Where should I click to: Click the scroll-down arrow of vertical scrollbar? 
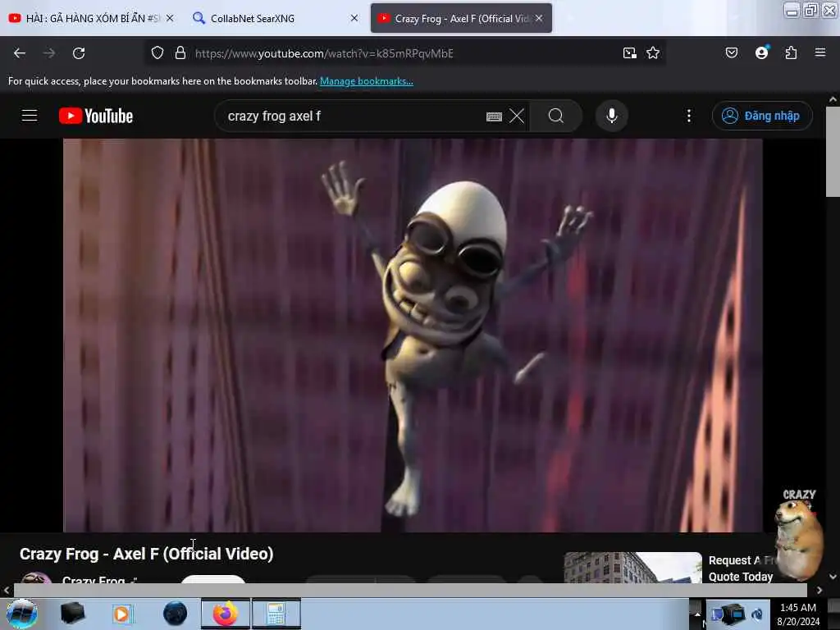pyautogui.click(x=833, y=577)
